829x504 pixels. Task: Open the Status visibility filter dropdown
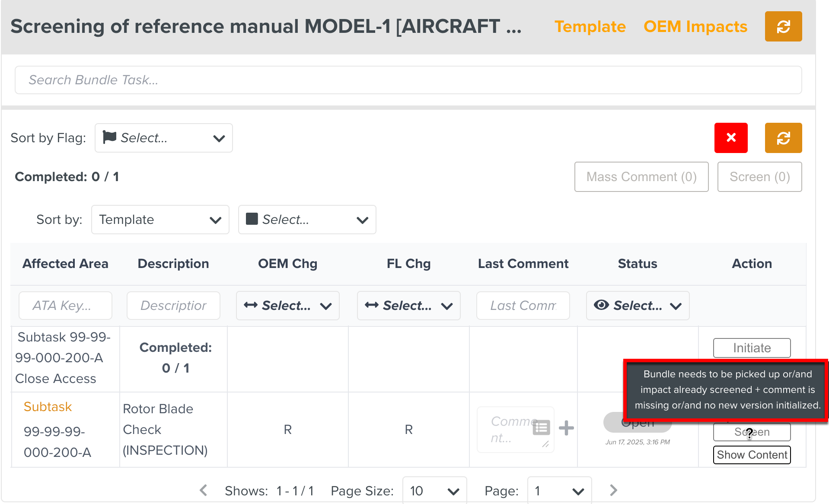click(x=637, y=306)
